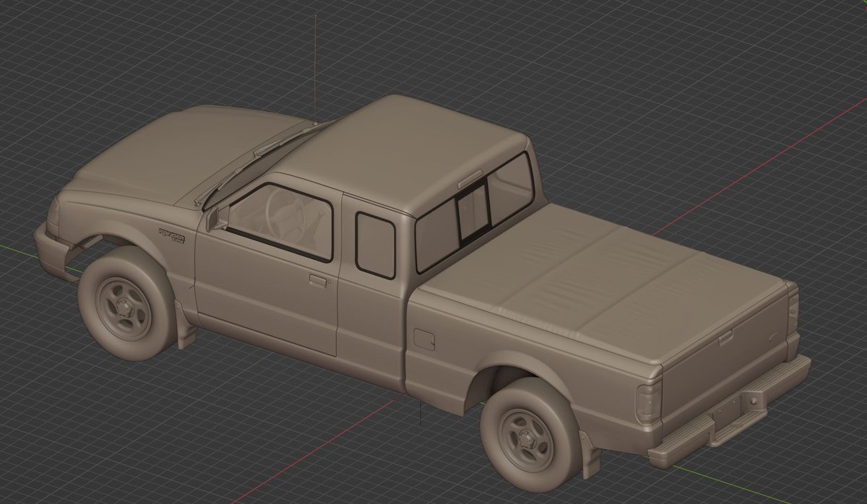Click the fuel filler cap on bed side
This screenshot has width=867, height=504.
pyautogui.click(x=424, y=339)
